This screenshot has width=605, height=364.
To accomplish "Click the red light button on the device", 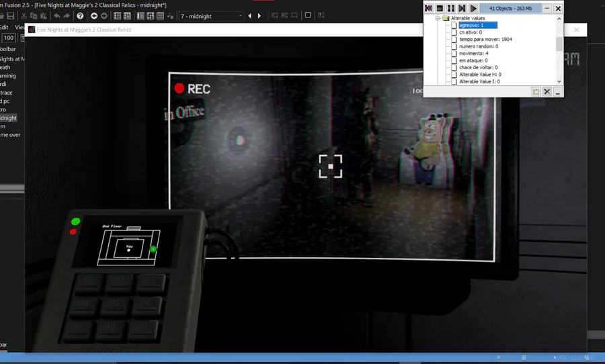I will tap(73, 232).
